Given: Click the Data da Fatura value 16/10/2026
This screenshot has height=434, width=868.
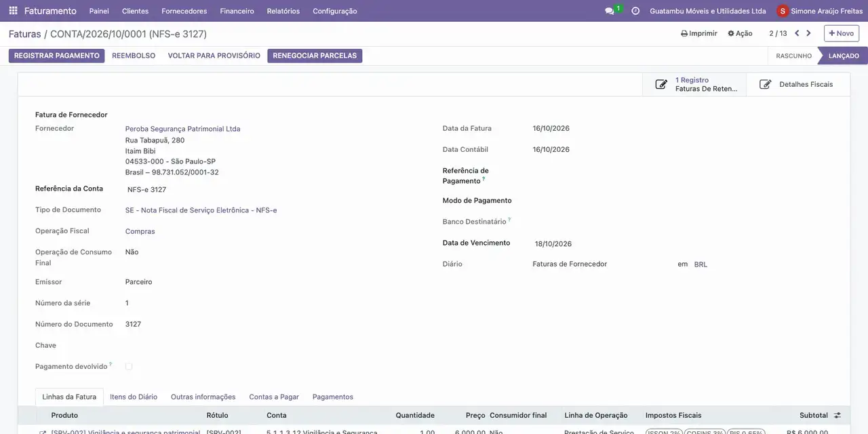Looking at the screenshot, I should point(551,128).
